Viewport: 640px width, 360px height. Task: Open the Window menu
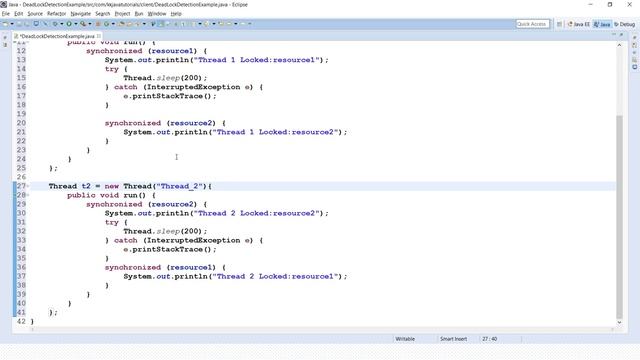[x=157, y=13]
